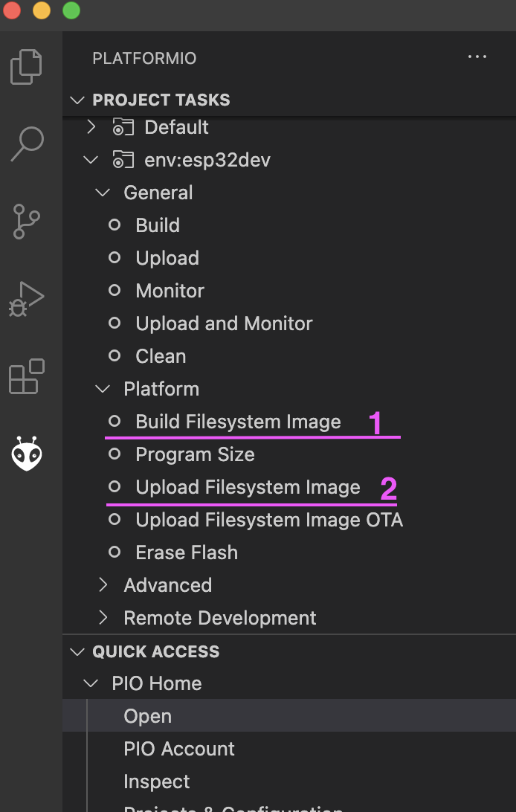
Task: Expand Remote Development task group
Action: 104,618
